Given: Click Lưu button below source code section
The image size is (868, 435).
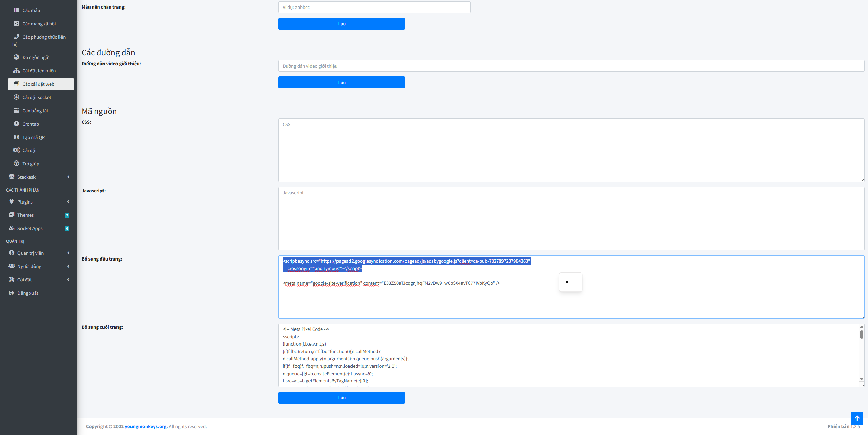Looking at the screenshot, I should [x=342, y=397].
